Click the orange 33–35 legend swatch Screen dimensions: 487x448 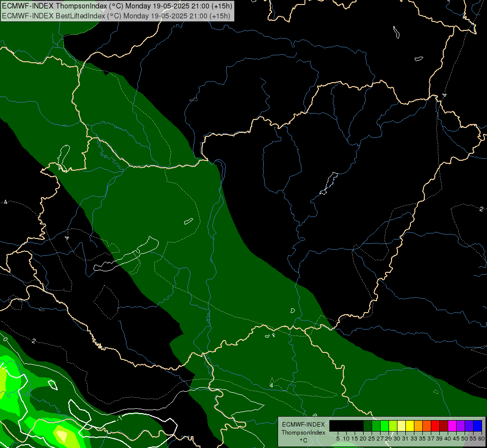(x=418, y=426)
